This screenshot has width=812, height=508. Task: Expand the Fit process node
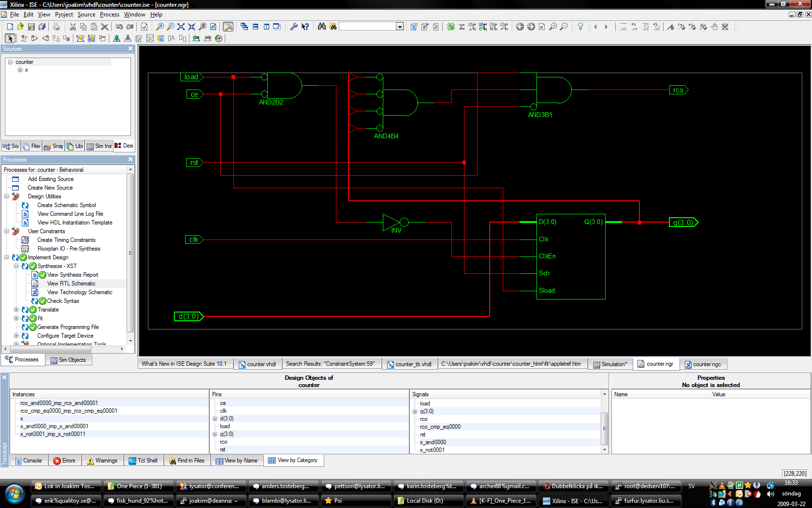pos(16,318)
